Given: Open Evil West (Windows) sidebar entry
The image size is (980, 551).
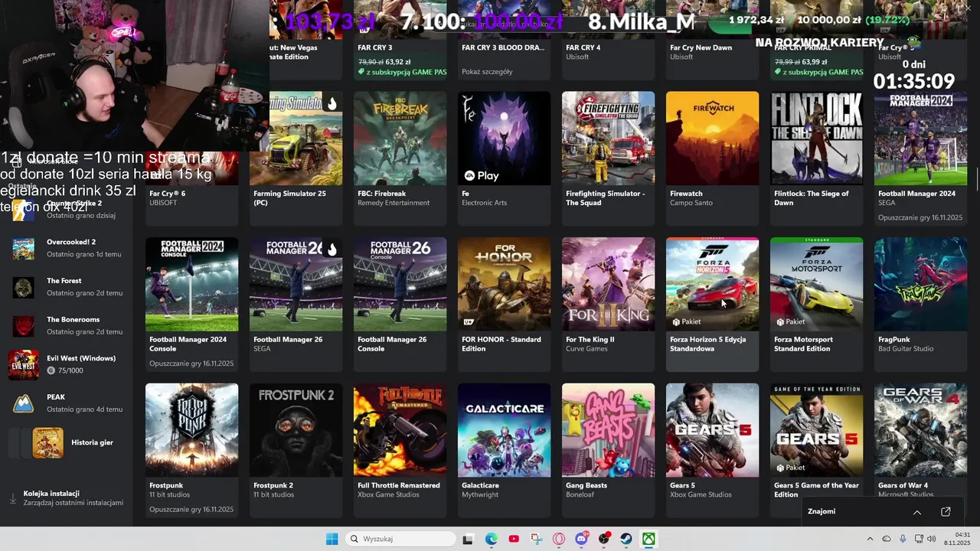Looking at the screenshot, I should (x=67, y=364).
